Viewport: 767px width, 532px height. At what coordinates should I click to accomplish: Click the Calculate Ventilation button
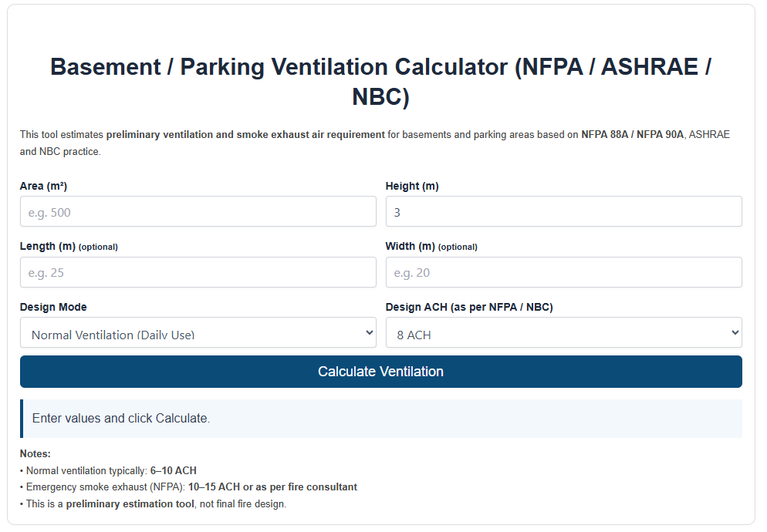coord(381,372)
